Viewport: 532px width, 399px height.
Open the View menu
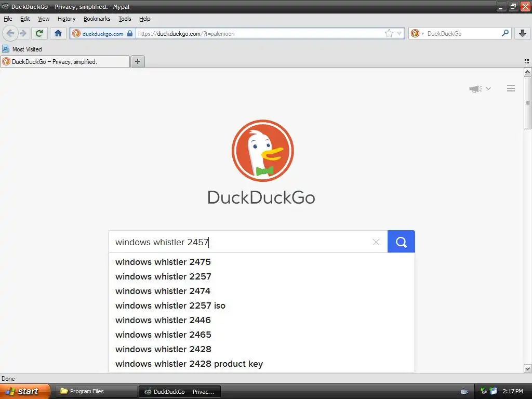click(44, 19)
